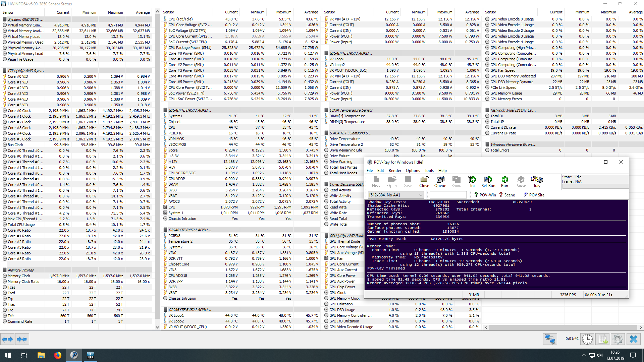Click HWiNFO collapse columns arrows button
The width and height of the screenshot is (644, 362).
click(22, 339)
